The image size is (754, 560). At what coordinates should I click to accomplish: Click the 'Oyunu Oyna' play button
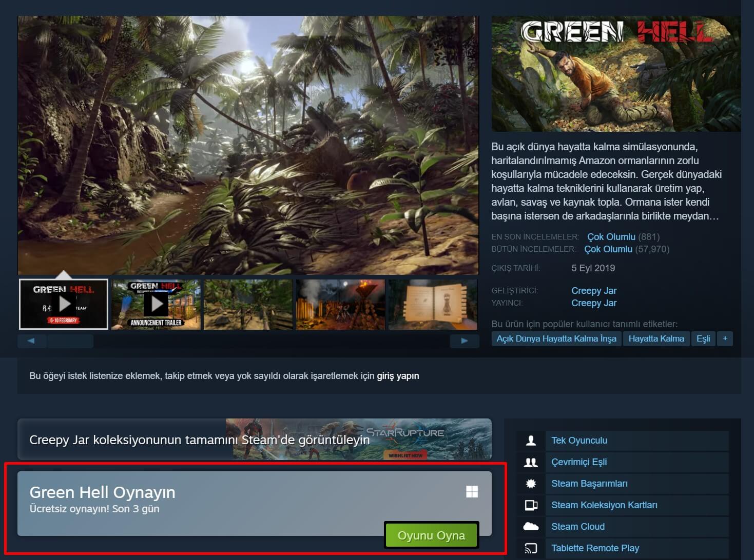point(431,535)
